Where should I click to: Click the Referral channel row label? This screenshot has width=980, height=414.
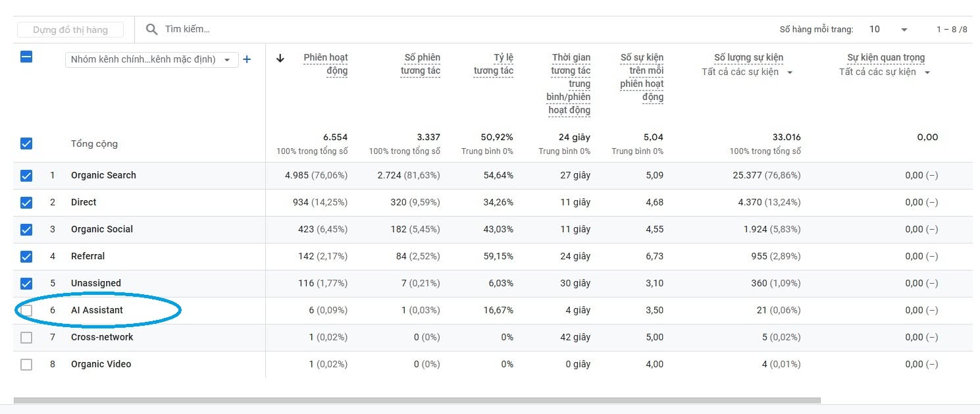tap(88, 256)
